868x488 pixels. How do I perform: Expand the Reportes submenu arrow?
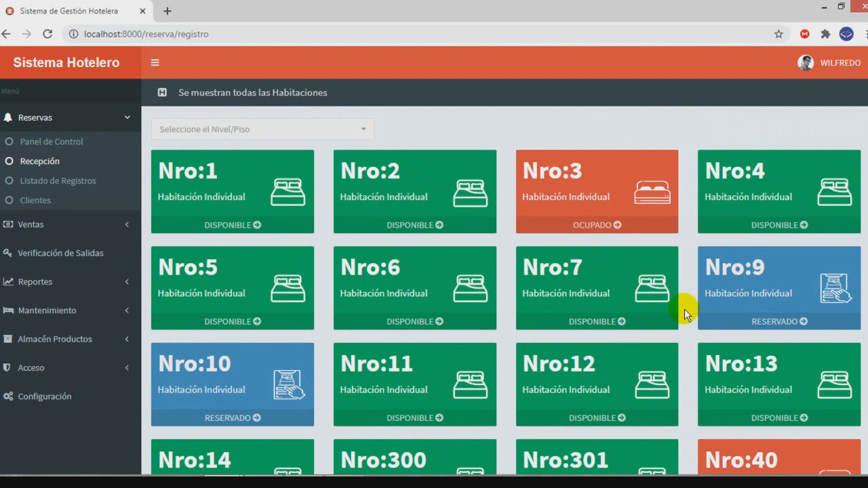tap(127, 281)
